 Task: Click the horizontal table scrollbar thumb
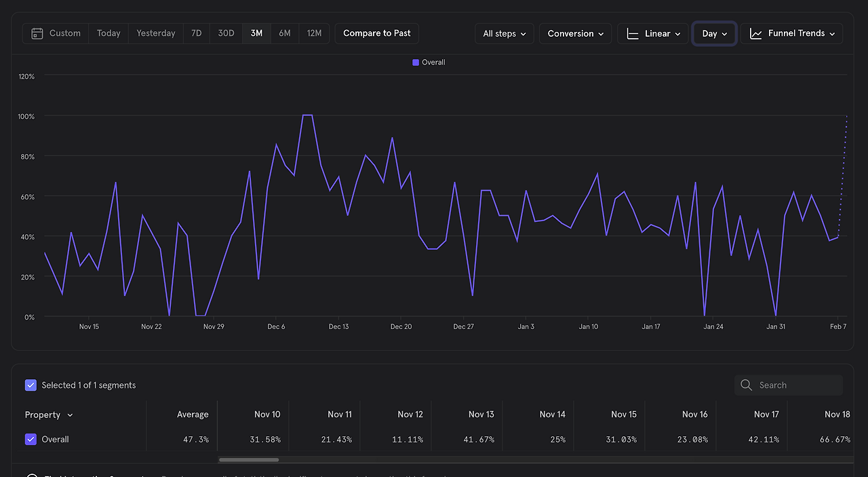(x=248, y=459)
